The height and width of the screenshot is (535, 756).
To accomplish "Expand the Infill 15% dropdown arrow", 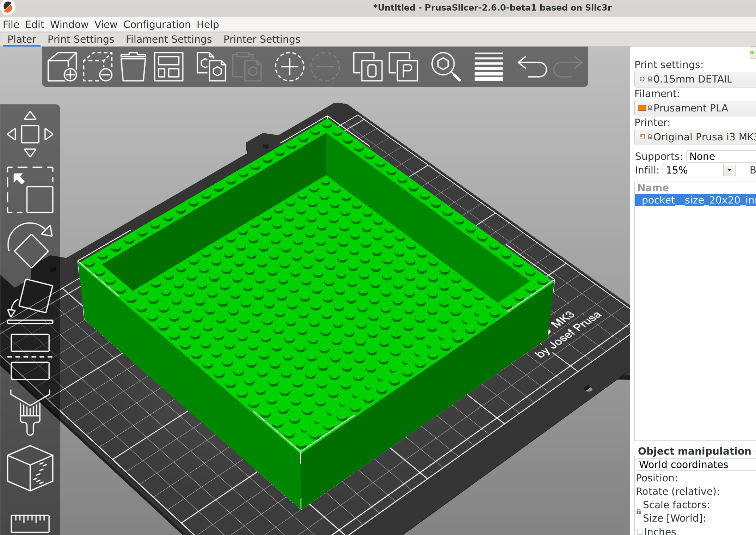I will (730, 170).
